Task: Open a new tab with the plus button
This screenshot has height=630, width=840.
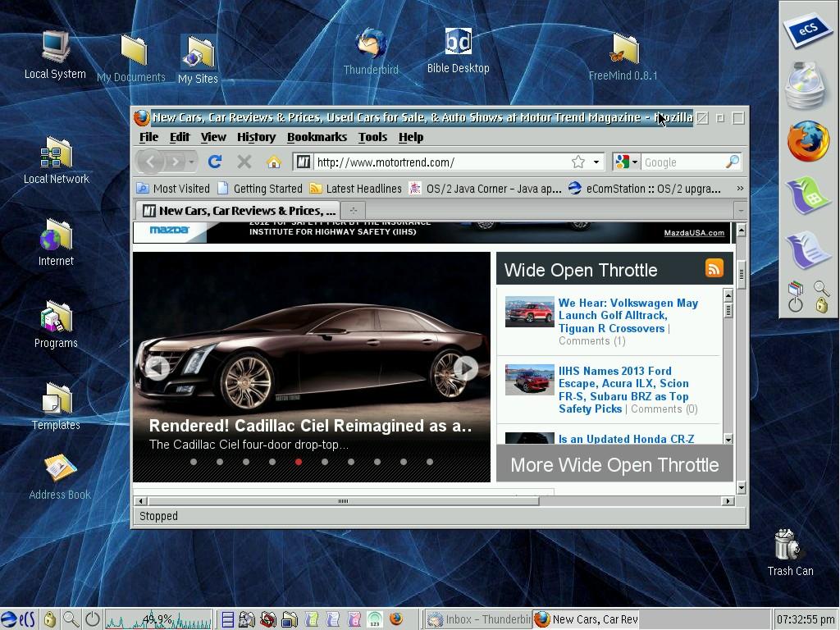Action: [353, 211]
